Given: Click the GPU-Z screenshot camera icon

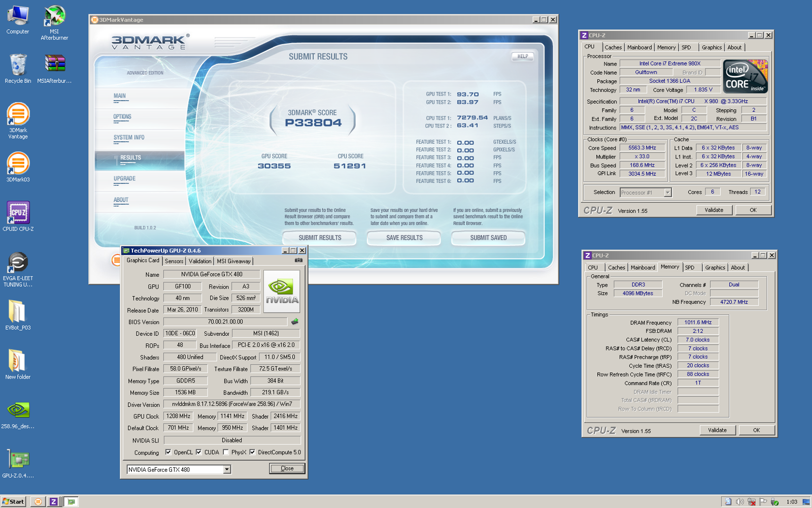Looking at the screenshot, I should (298, 260).
